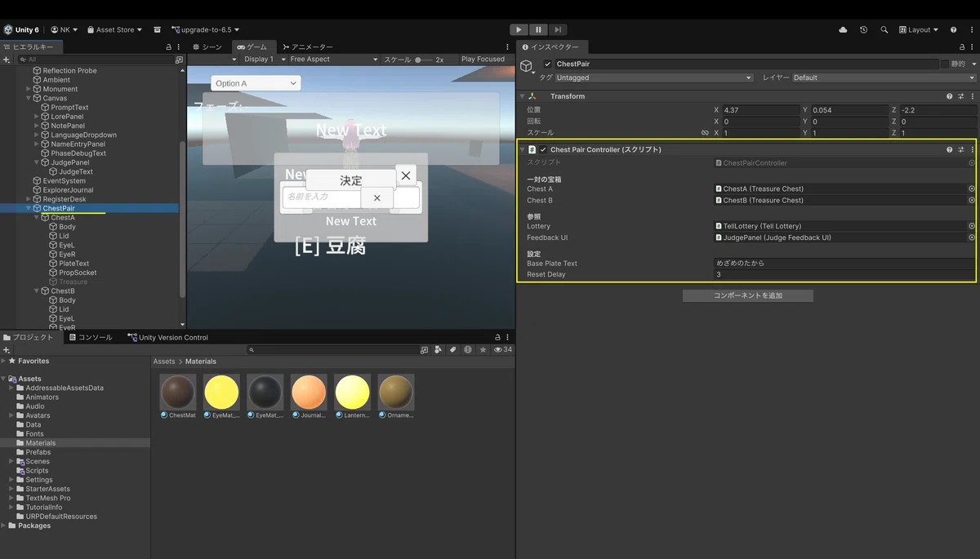
Task: Open the タグ Untagged dropdown
Action: 653,78
